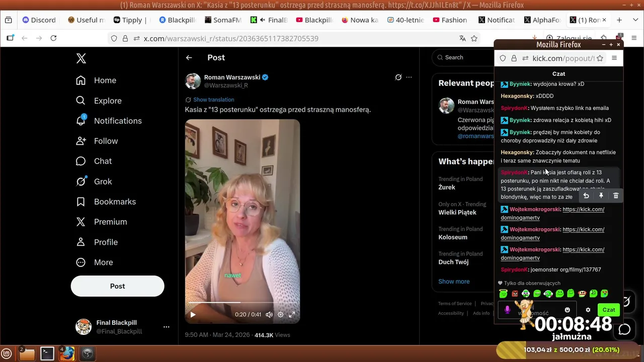Click Show translation link
This screenshot has height=362, width=644.
(x=213, y=100)
